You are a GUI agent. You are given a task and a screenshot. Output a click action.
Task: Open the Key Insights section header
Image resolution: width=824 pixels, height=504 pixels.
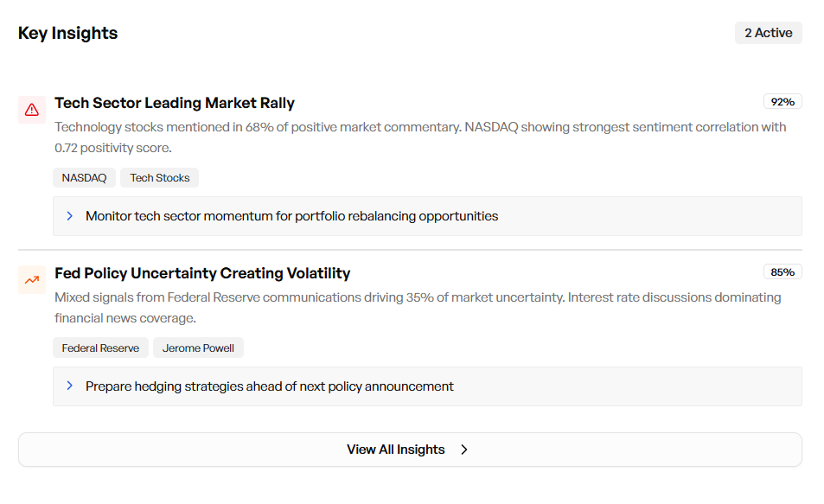pos(67,33)
